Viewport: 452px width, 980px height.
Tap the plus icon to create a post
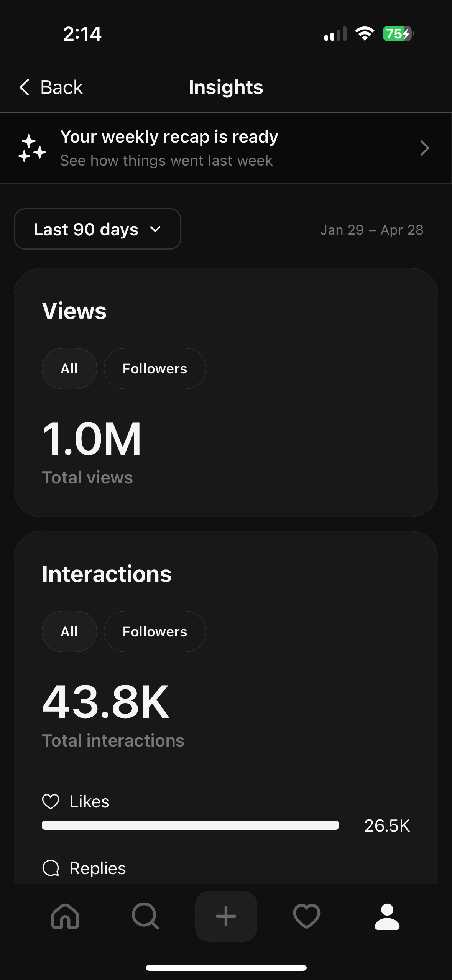226,916
